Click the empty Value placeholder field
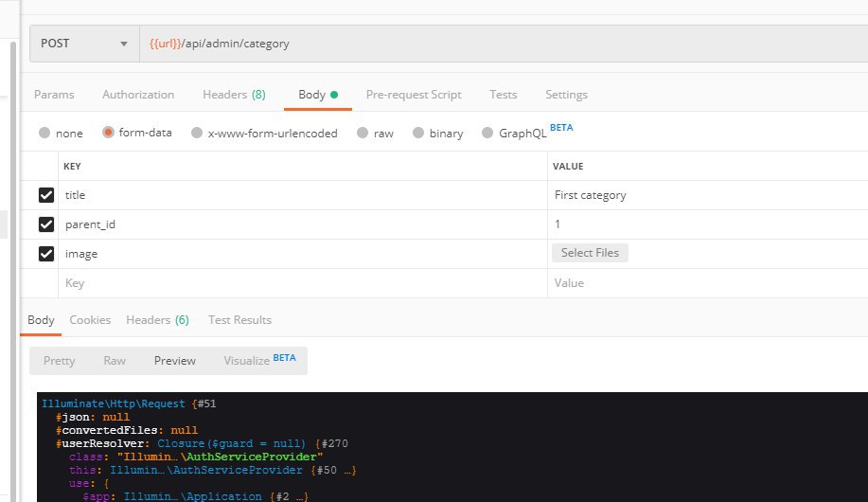868x502 pixels. coord(708,283)
